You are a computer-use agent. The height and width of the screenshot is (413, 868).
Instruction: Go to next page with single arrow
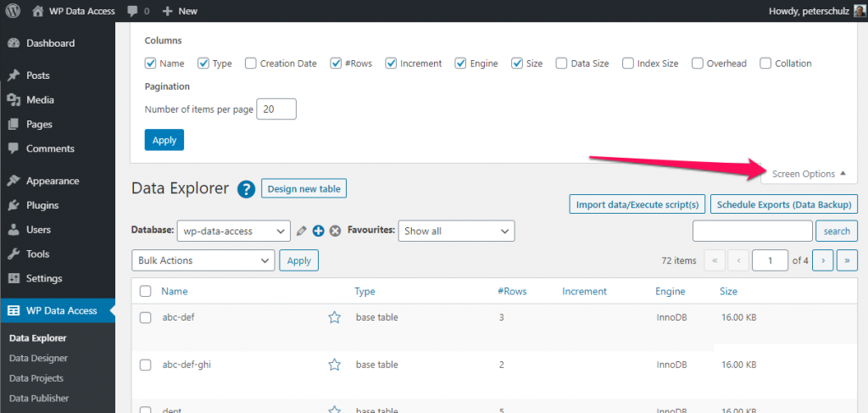pyautogui.click(x=822, y=260)
